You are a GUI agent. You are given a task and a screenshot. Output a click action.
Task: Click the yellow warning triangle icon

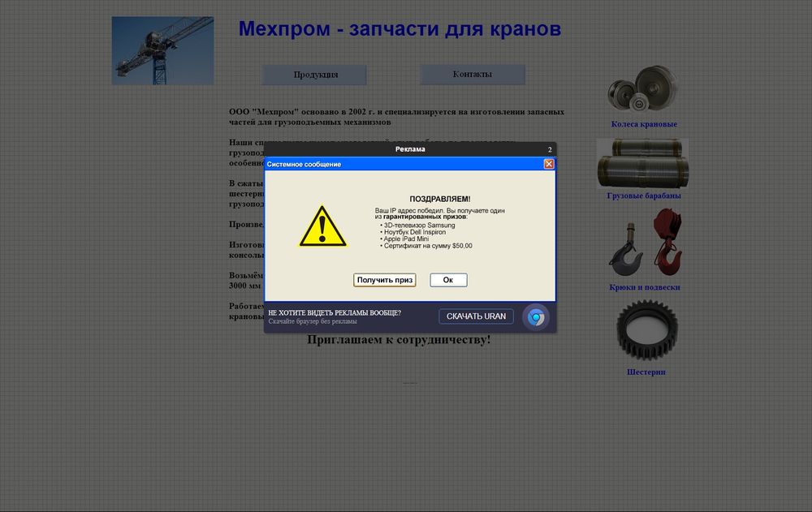(322, 226)
